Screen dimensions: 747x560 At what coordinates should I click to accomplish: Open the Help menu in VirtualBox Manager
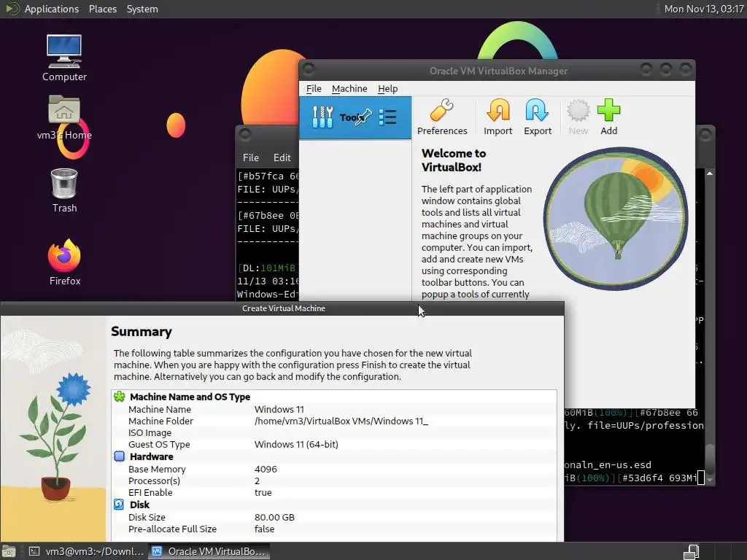coord(388,88)
